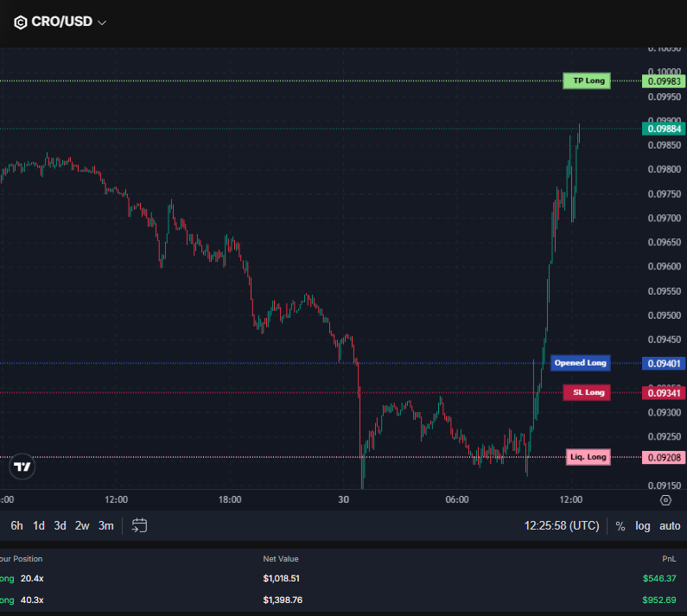Open the go-to-date calendar icon
The width and height of the screenshot is (687, 616).
point(139,525)
